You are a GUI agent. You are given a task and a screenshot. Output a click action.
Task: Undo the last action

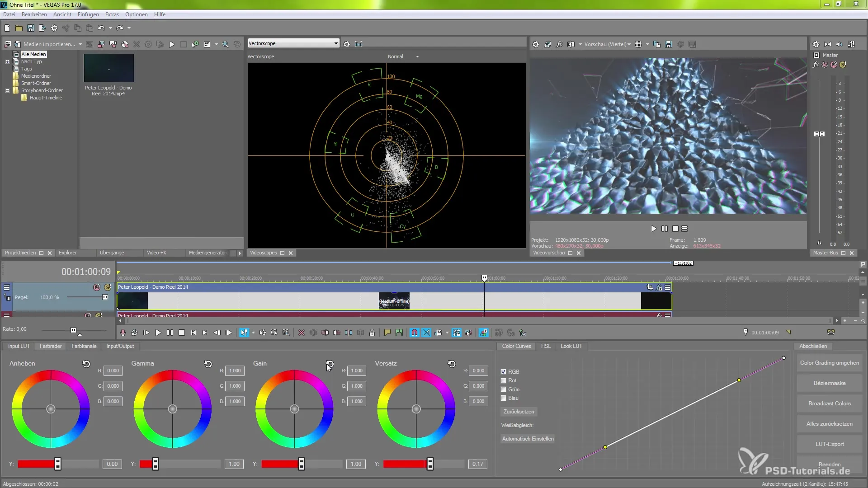(101, 28)
